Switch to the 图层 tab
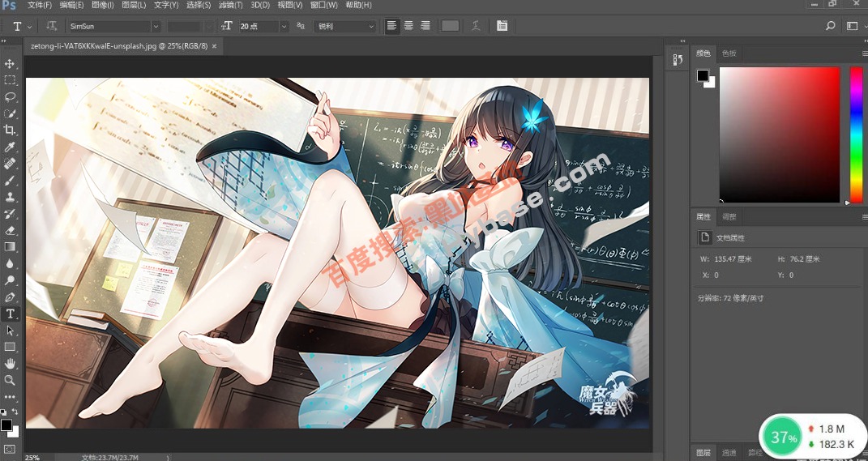Viewport: 868px width, 461px height. [x=703, y=453]
